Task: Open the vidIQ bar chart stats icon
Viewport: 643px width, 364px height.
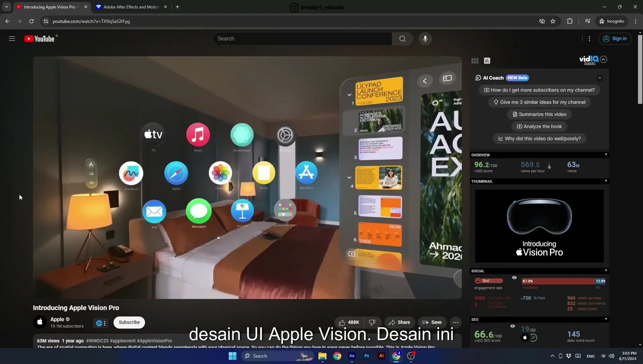Action: pos(487,61)
